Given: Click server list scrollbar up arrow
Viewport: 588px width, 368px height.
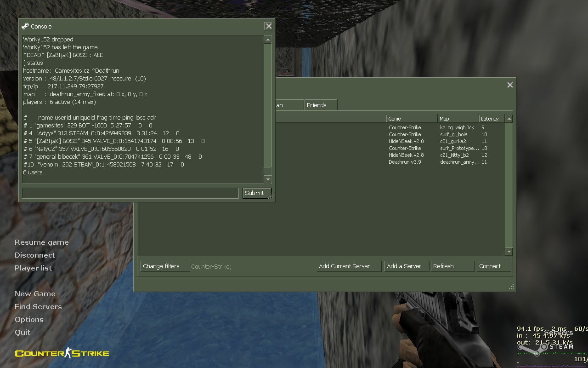Looking at the screenshot, I should pyautogui.click(x=509, y=119).
